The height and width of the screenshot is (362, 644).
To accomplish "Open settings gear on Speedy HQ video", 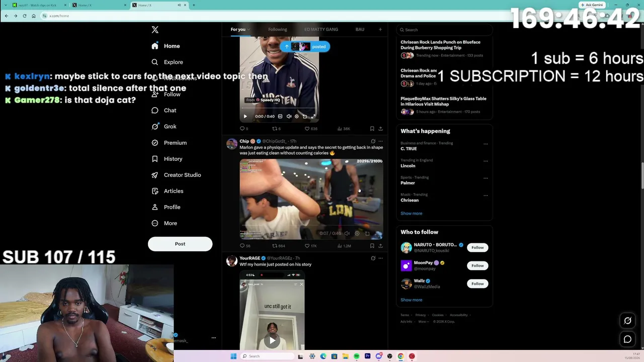I will [x=296, y=116].
